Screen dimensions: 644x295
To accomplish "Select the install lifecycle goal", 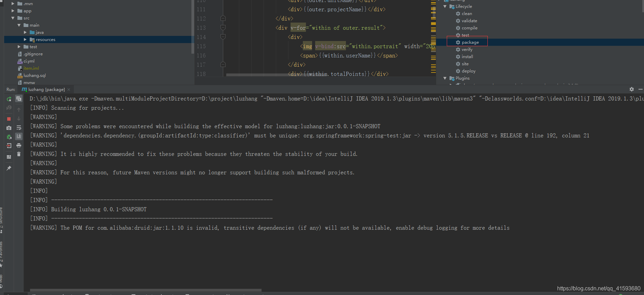I will click(467, 57).
